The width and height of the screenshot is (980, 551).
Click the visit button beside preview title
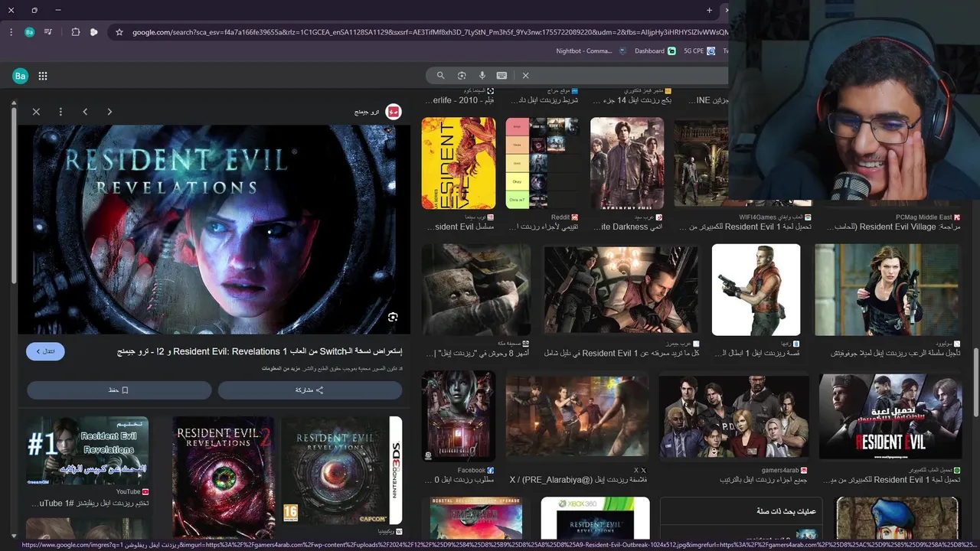pyautogui.click(x=45, y=351)
